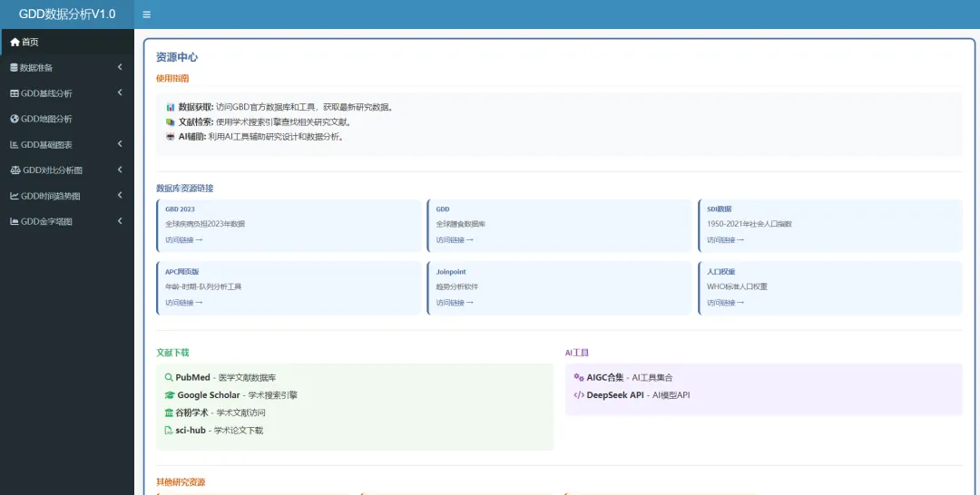Click the database icon beside 数据准备
This screenshot has height=495, width=980.
14,67
